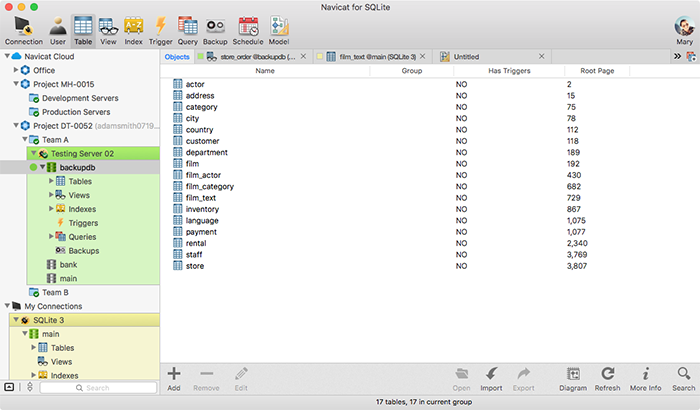
Task: Select the rental table row
Action: (429, 243)
